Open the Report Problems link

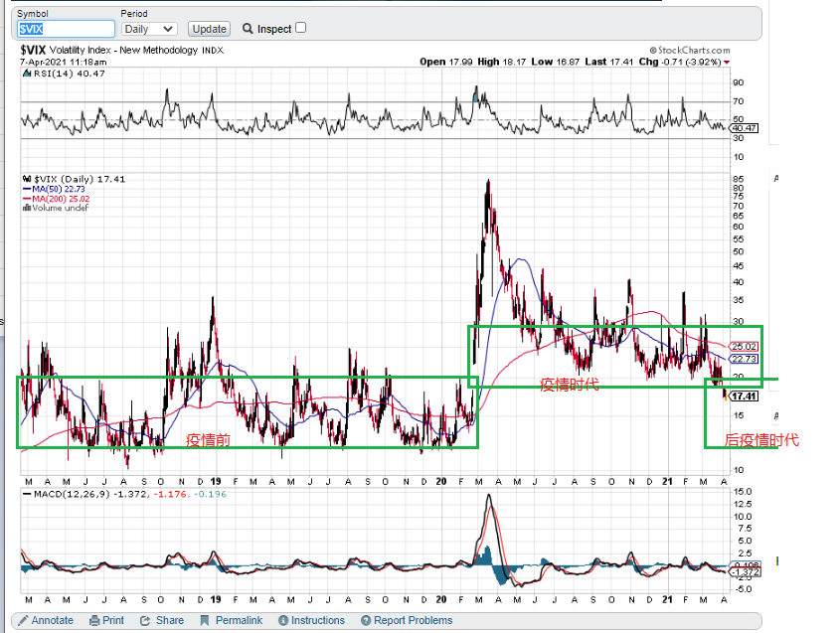pyautogui.click(x=413, y=620)
